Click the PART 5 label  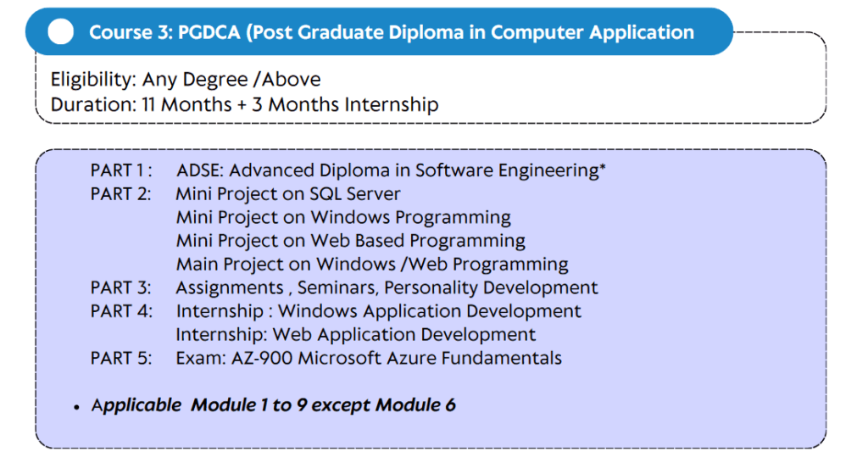point(120,358)
